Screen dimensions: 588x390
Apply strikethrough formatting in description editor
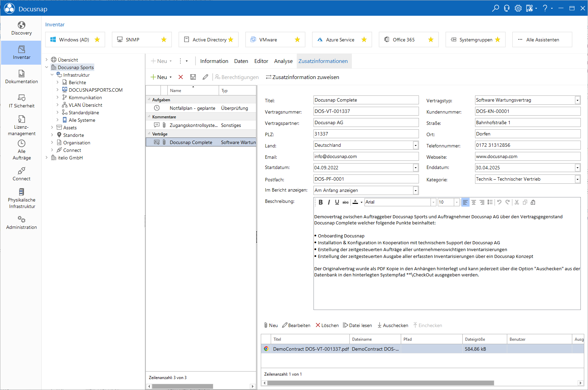346,202
